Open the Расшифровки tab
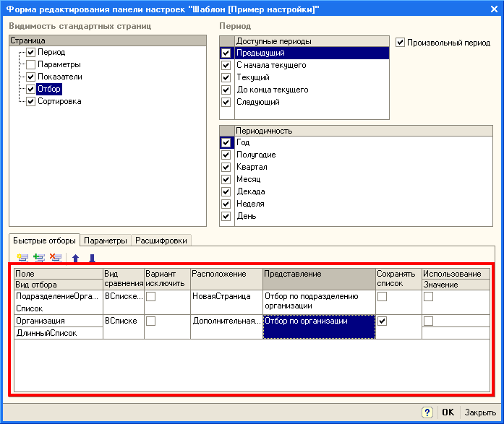 click(161, 241)
